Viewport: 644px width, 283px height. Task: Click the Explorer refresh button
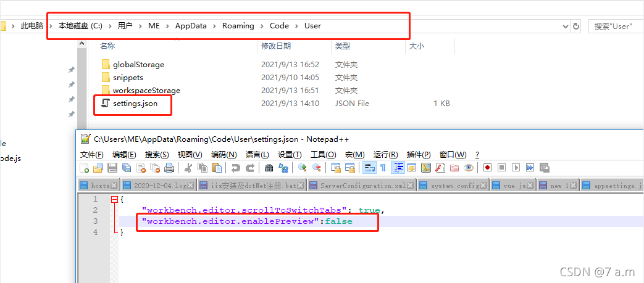pyautogui.click(x=576, y=26)
